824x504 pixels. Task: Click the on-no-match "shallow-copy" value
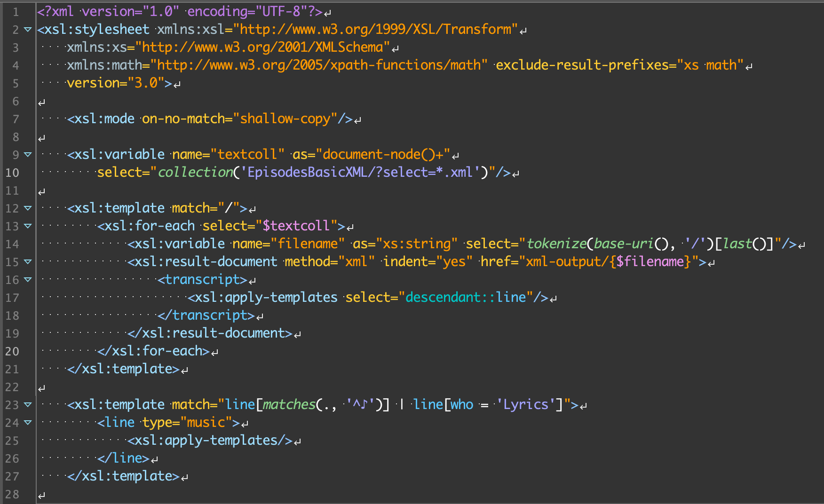coord(285,119)
